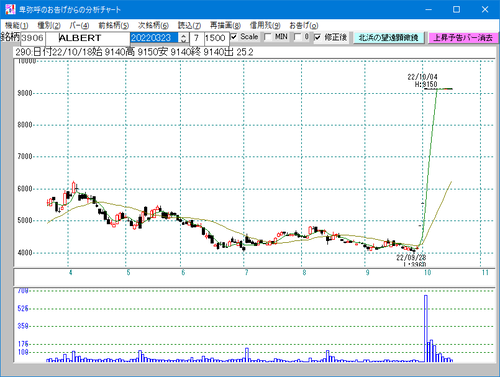
Task: Close the chart window
Action: tap(485, 10)
